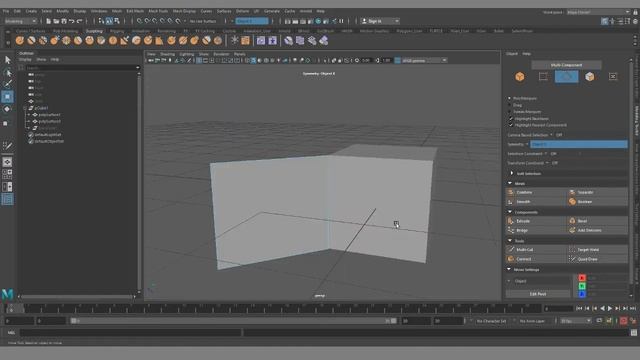
Task: Click the Bevel button
Action: [598, 221]
